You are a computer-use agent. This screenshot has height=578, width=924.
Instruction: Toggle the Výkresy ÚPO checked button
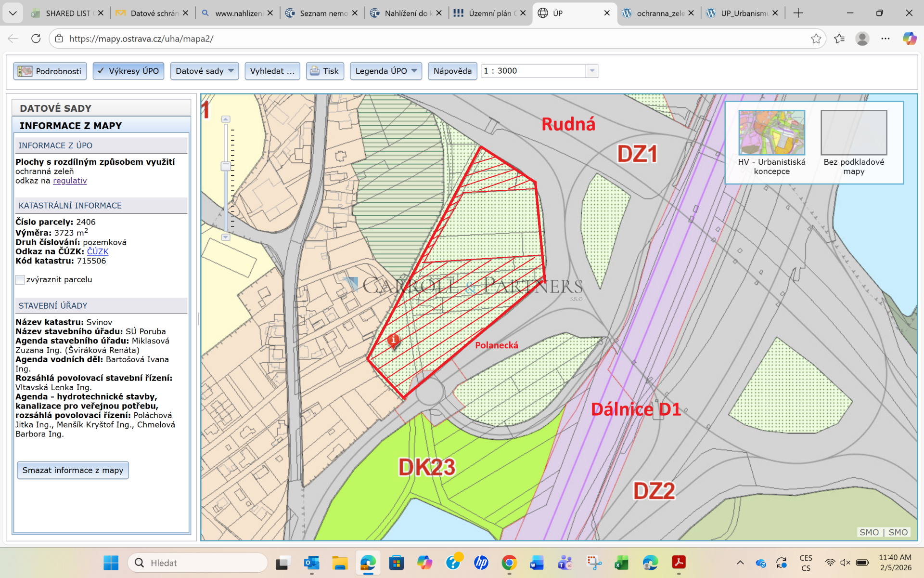[128, 71]
